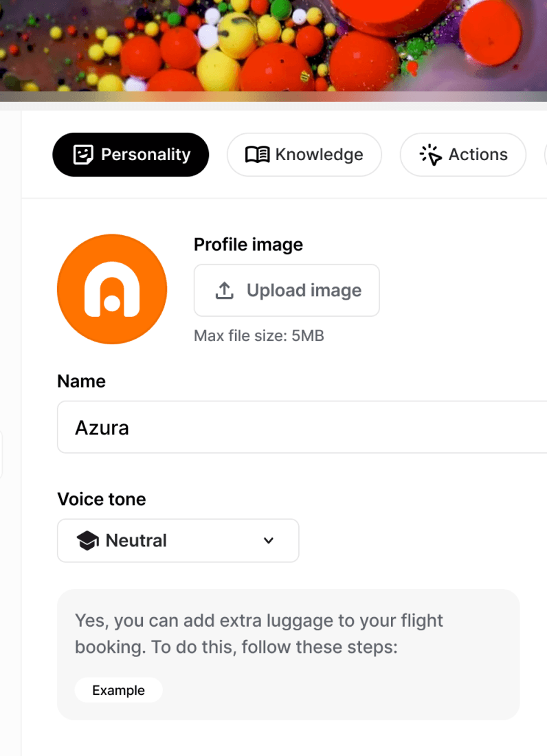Click the Profile image heading label

pos(248,245)
